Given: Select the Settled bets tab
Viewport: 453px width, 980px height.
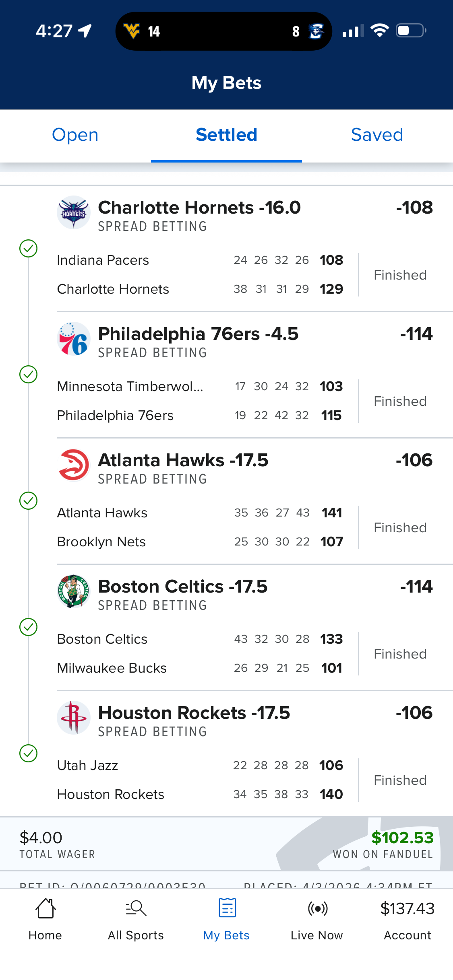Looking at the screenshot, I should tap(226, 135).
